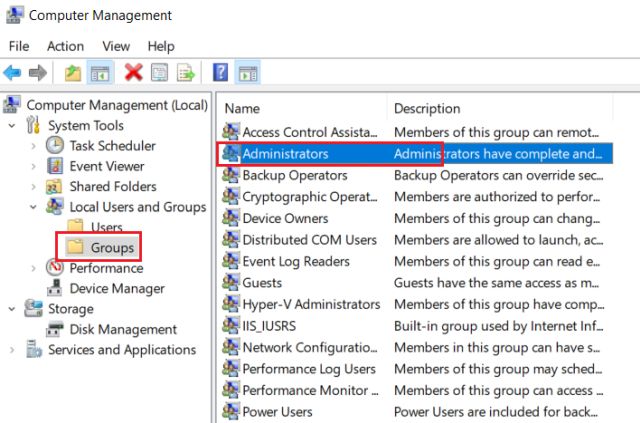This screenshot has width=640, height=423.
Task: Click the Shared Folders icon in tree
Action: point(54,186)
